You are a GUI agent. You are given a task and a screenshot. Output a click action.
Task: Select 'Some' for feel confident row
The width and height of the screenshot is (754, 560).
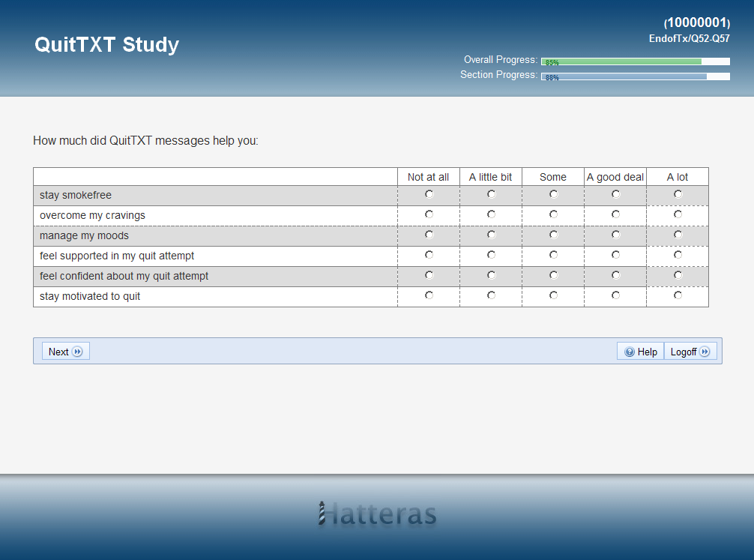[553, 274]
